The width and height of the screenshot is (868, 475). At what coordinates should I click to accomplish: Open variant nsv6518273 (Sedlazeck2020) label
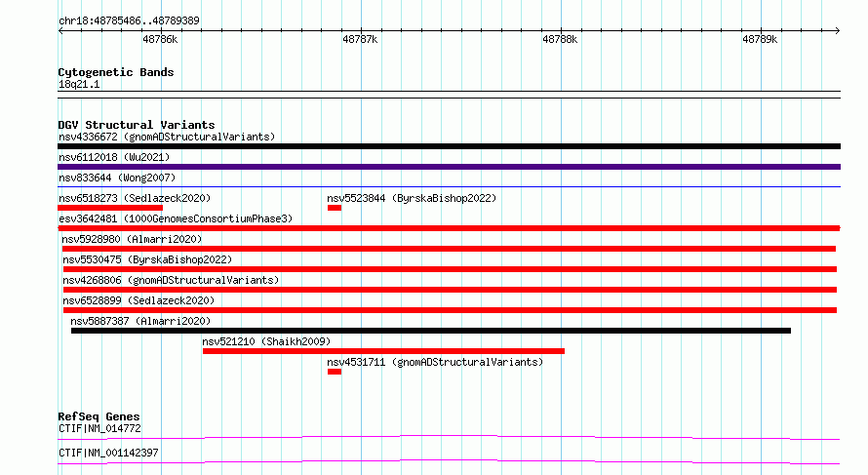coord(135,198)
